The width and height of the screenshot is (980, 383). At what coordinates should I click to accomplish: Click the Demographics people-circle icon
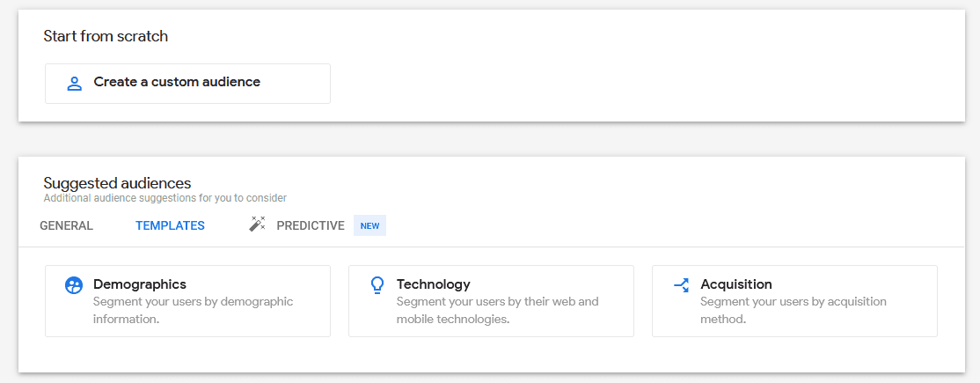coord(74,285)
